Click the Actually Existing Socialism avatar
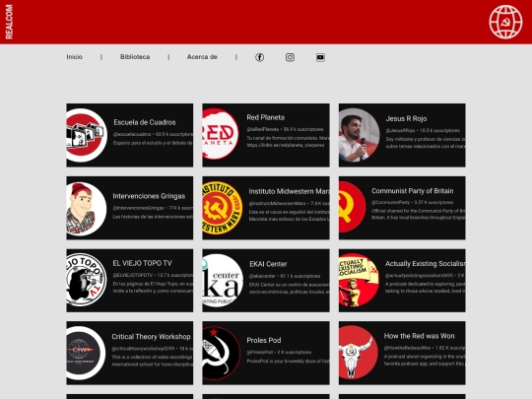Image resolution: width=532 pixels, height=399 pixels. [x=359, y=280]
